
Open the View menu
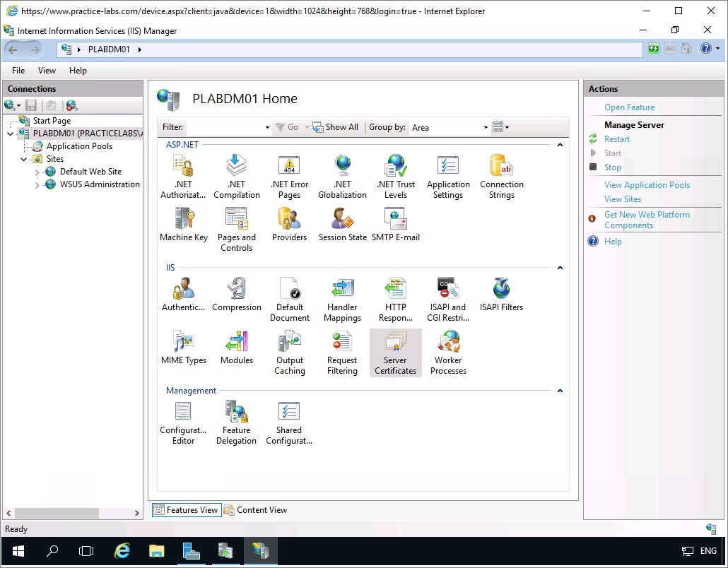coord(47,71)
